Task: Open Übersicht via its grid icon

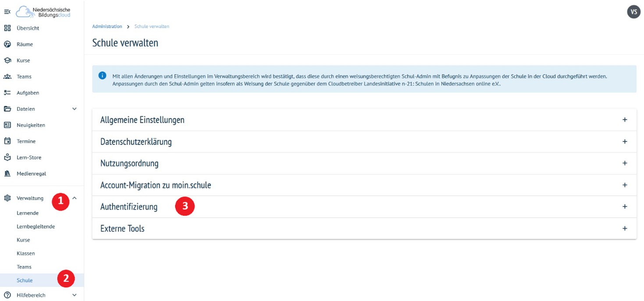Action: coord(7,28)
